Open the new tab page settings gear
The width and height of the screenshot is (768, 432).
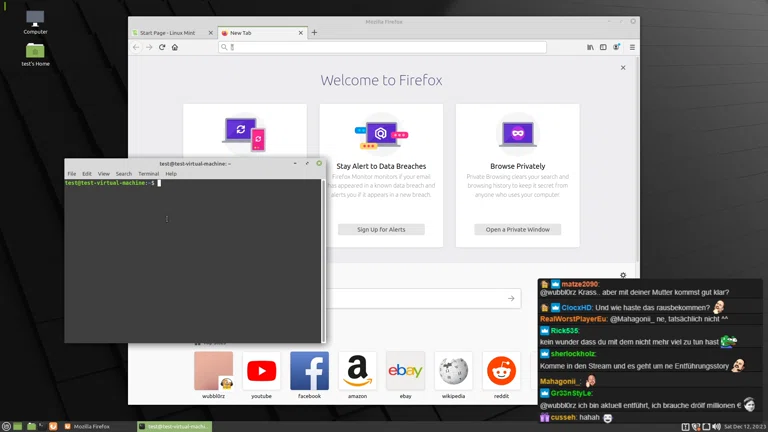pos(623,275)
